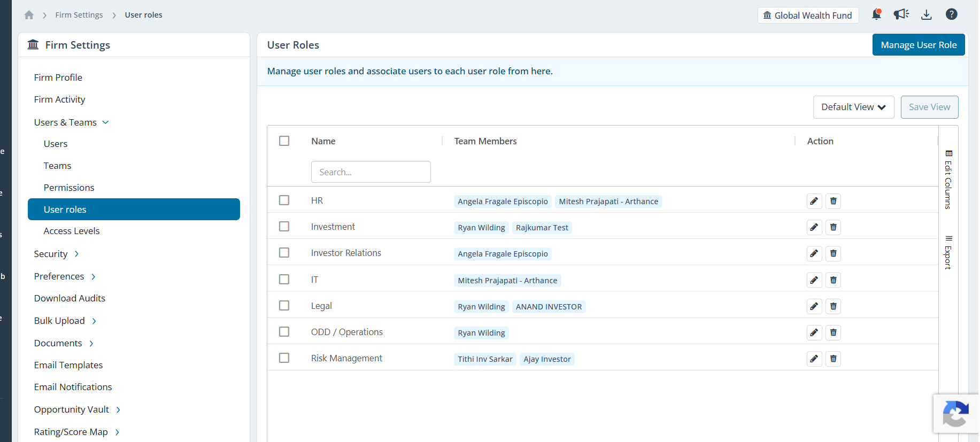Click the ANAND INVESTOR member tag
Screen dimensions: 980x442
click(549, 307)
